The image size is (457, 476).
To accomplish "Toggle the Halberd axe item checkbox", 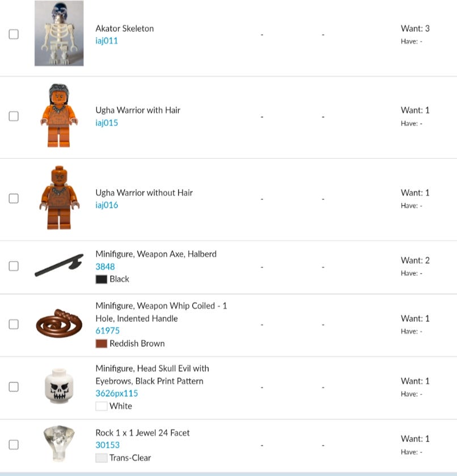I will 14,266.
